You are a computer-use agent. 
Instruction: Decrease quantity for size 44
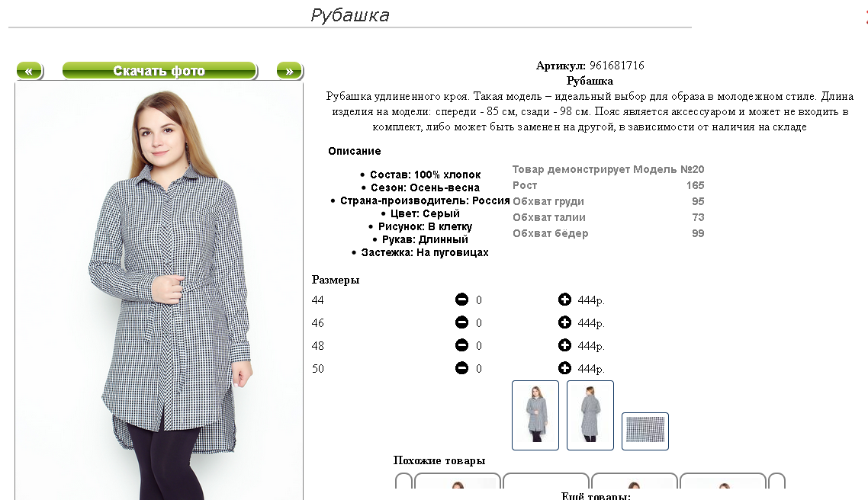(461, 300)
